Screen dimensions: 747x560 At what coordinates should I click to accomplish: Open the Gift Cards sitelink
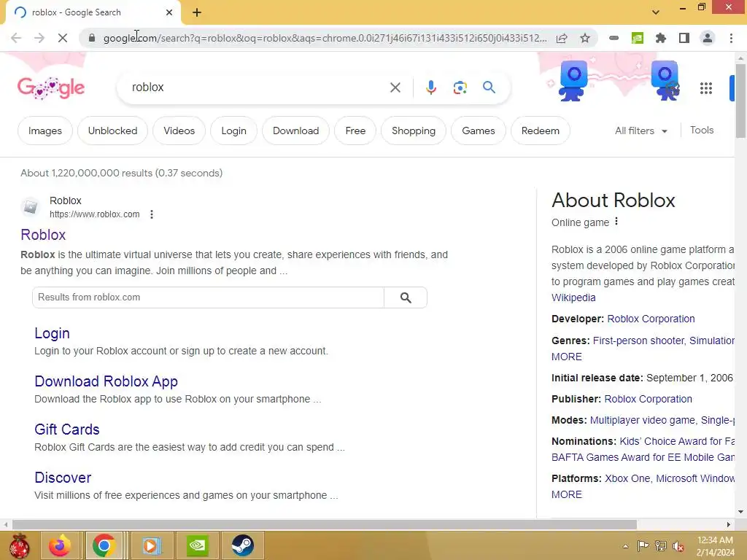click(x=66, y=429)
